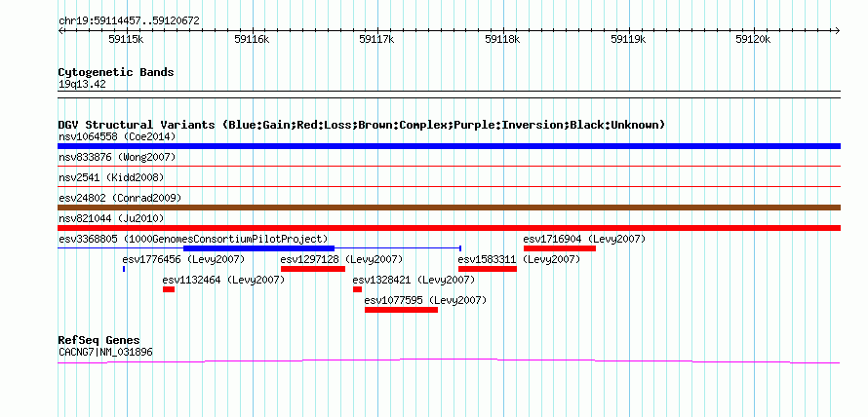Click the 59117k ruler tick label

[376, 39]
